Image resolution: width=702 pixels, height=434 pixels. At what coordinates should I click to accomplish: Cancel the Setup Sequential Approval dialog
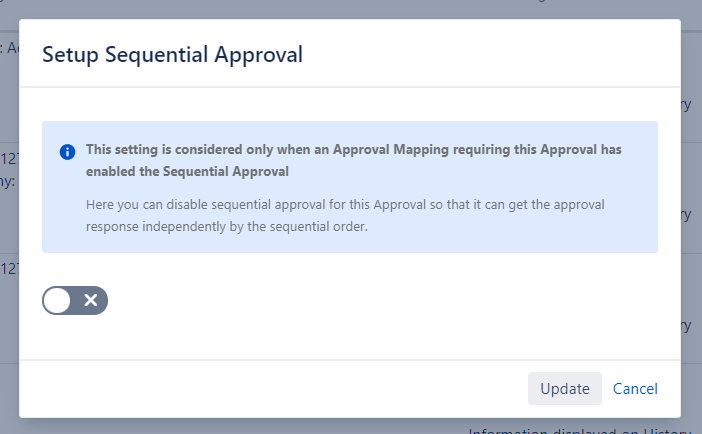click(635, 389)
